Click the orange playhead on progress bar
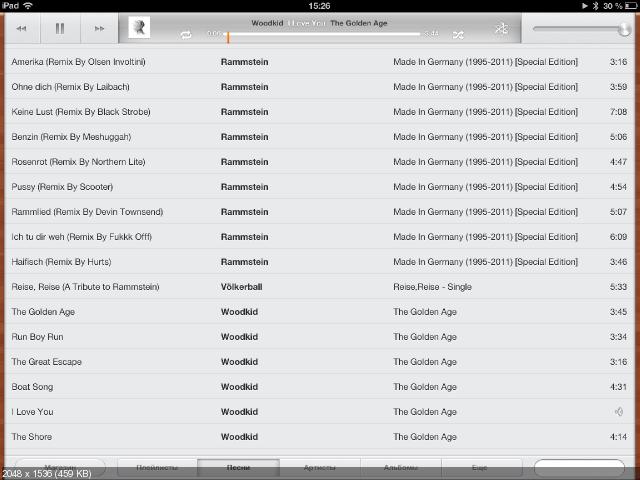Screen dimensions: 640x480 (228, 37)
